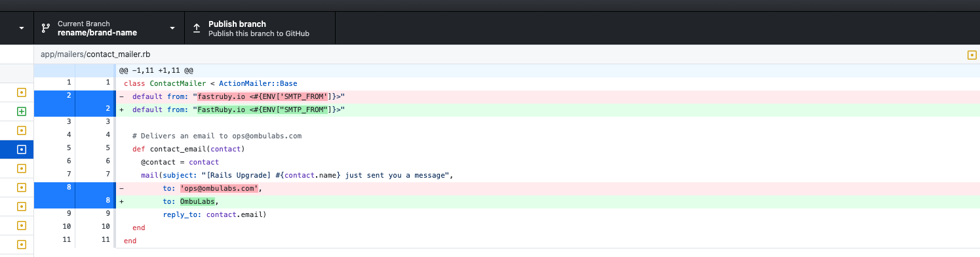
Task: Click the upload arrow icon of Publish branch
Action: (x=197, y=28)
